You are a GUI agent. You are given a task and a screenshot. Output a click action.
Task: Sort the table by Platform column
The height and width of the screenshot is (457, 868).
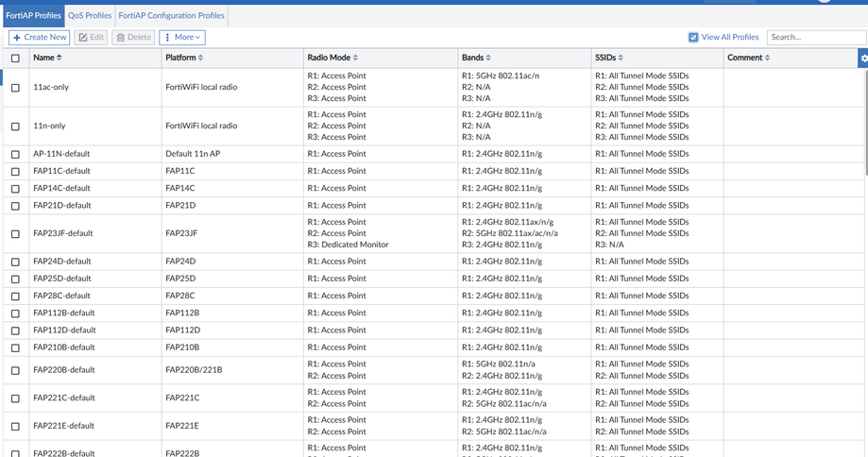pos(184,58)
